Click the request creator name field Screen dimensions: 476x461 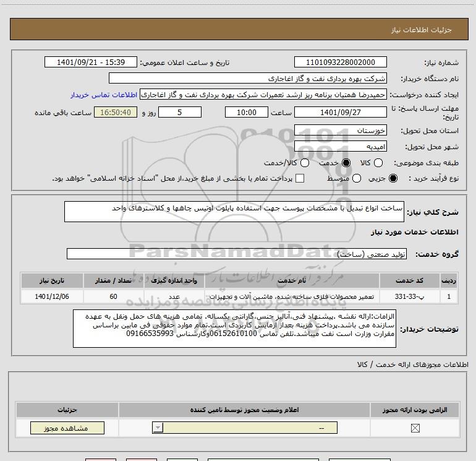click(x=263, y=95)
